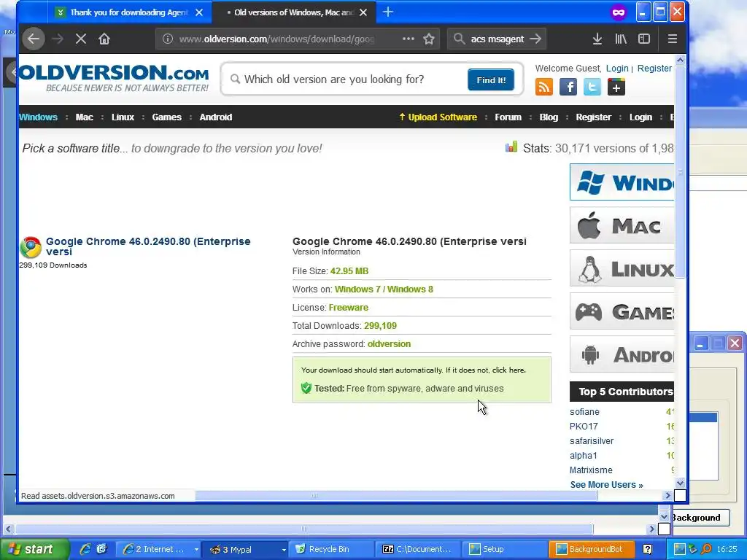Click the Google Chrome logo icon
Screen dimensions: 747x560
point(31,247)
